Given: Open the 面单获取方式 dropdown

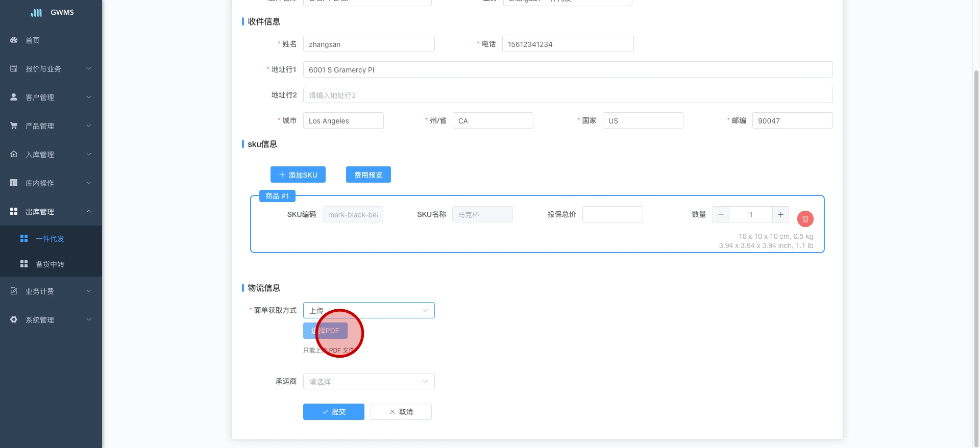Looking at the screenshot, I should (369, 310).
